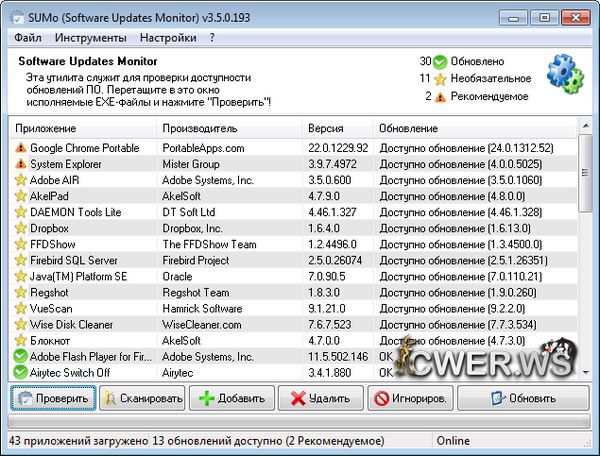Click the Добавить button with green plus
The height and width of the screenshot is (456, 600).
231,398
